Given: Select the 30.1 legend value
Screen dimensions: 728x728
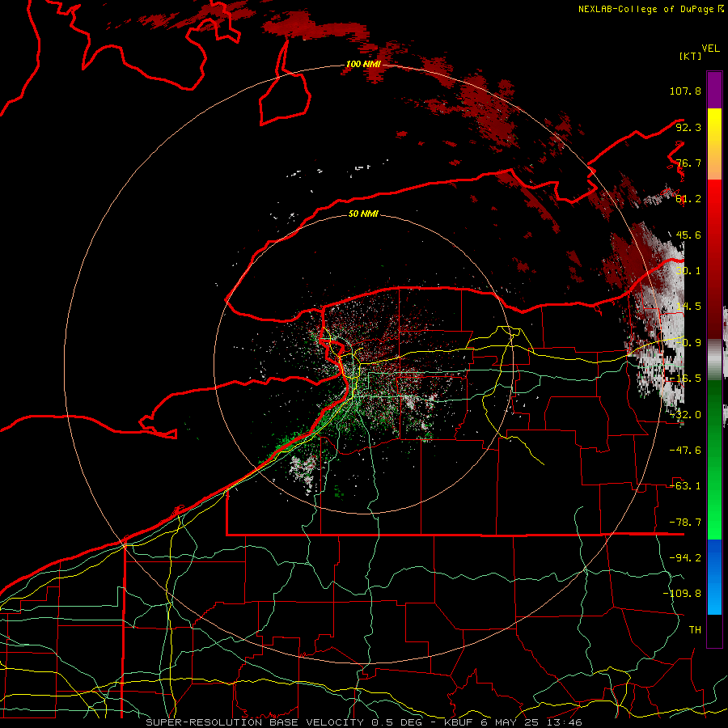Looking at the screenshot, I should 688,271.
